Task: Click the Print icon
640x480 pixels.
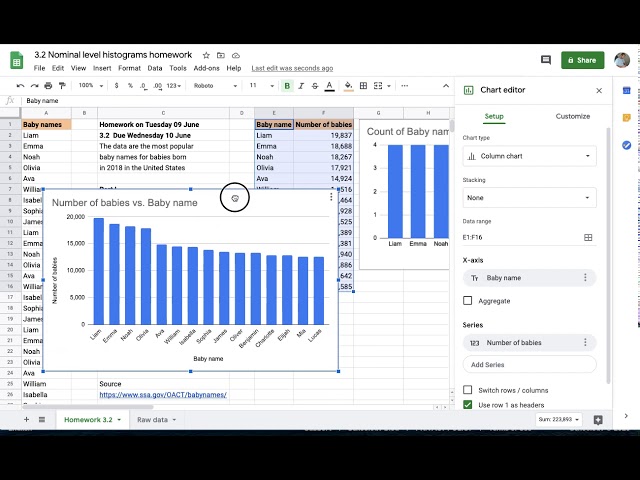Action: [49, 86]
